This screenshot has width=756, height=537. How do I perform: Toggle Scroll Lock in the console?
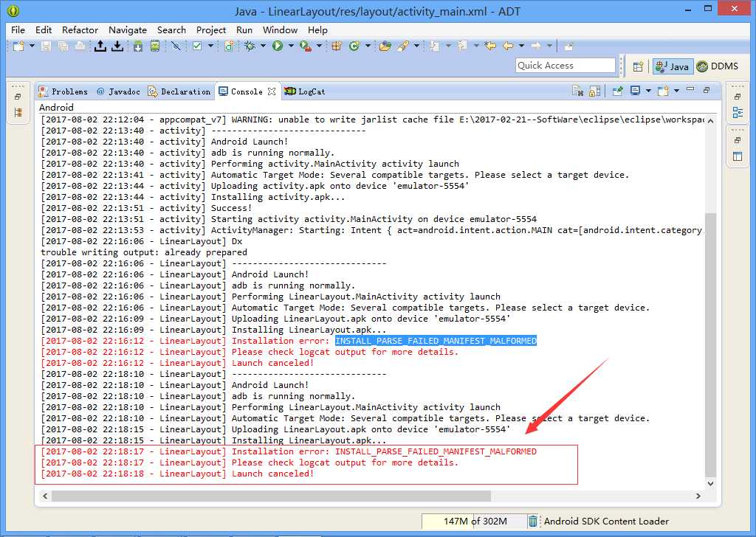[595, 91]
